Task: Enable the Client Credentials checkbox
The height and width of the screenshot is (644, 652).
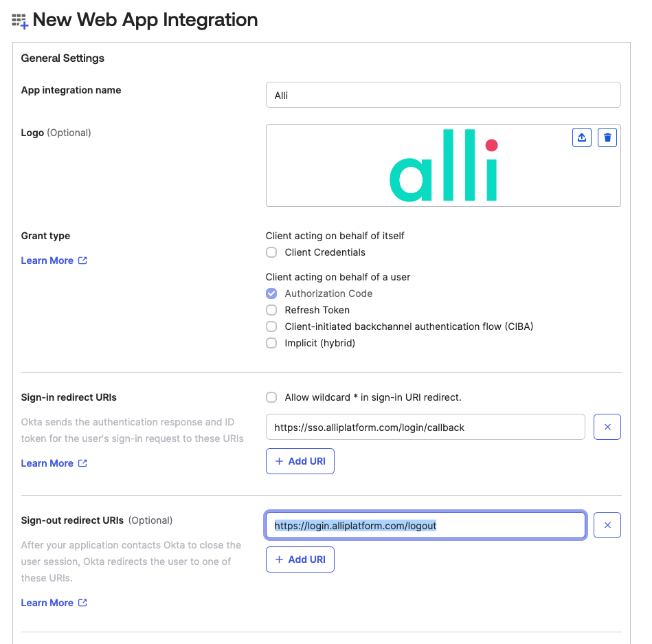Action: [271, 252]
